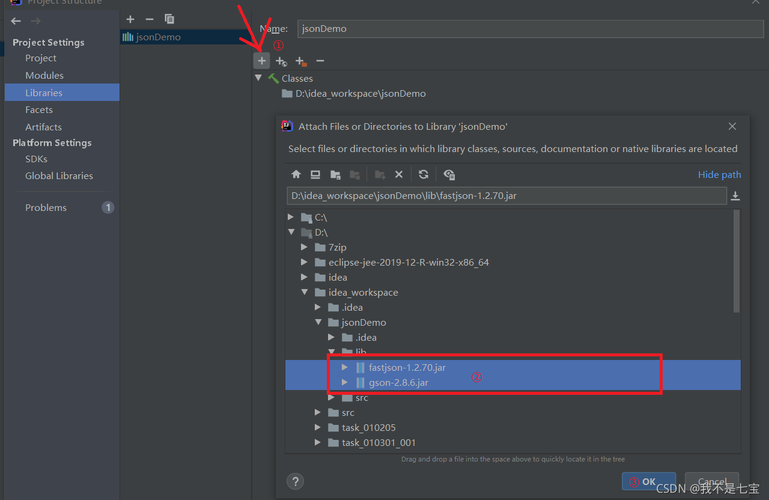Screen dimensions: 769x500
Task: Expand the eclipse-jee-2019-12-R-win32-x86_64 folder
Action: pyautogui.click(x=304, y=262)
